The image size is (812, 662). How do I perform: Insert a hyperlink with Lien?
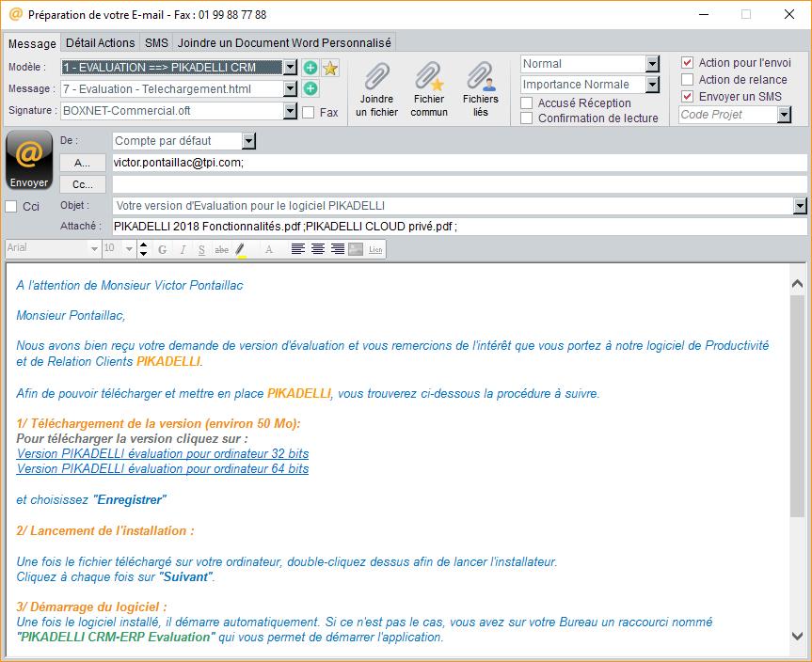coord(375,249)
